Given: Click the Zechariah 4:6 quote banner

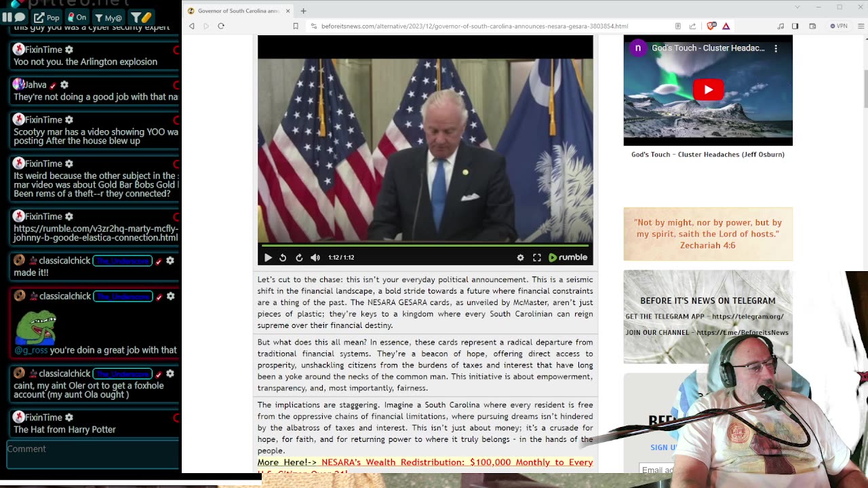Looking at the screenshot, I should (x=708, y=234).
